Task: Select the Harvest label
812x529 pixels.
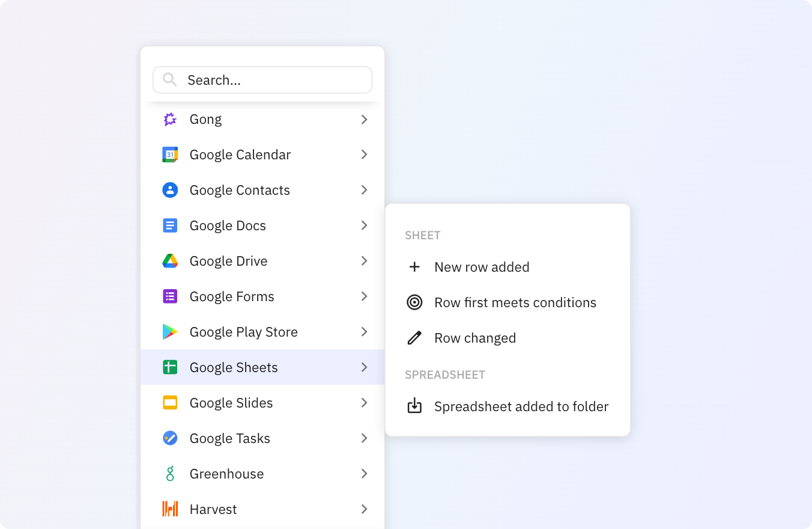Action: click(213, 509)
